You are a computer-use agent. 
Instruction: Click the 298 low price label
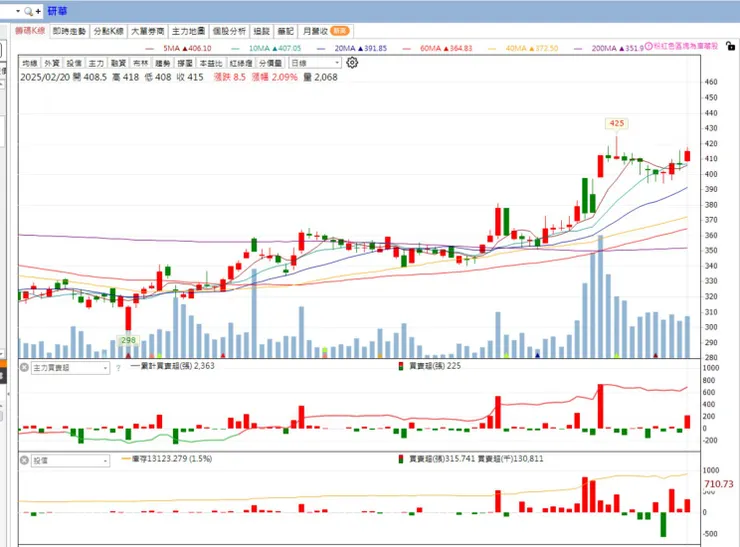coord(128,340)
